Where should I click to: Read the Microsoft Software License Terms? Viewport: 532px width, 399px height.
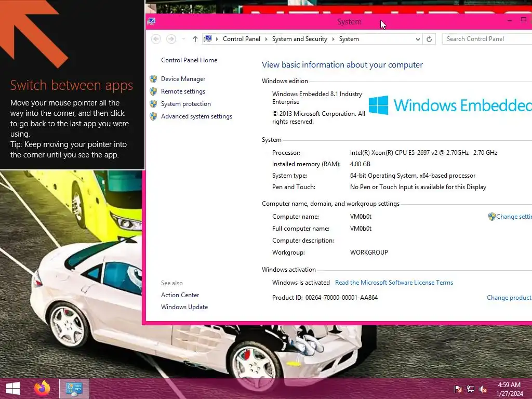(x=394, y=282)
